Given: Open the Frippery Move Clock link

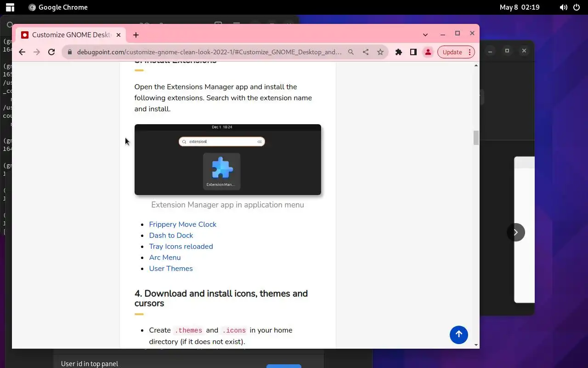Looking at the screenshot, I should (x=182, y=224).
